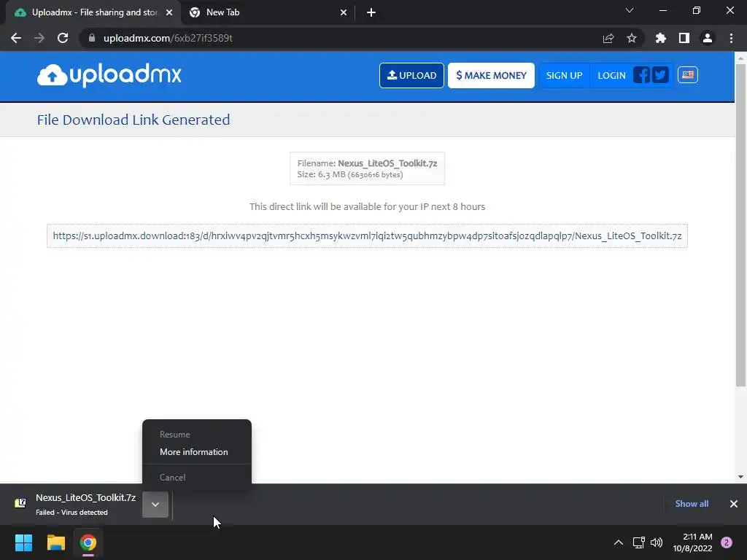Collapse the download item options chevron

click(155, 505)
